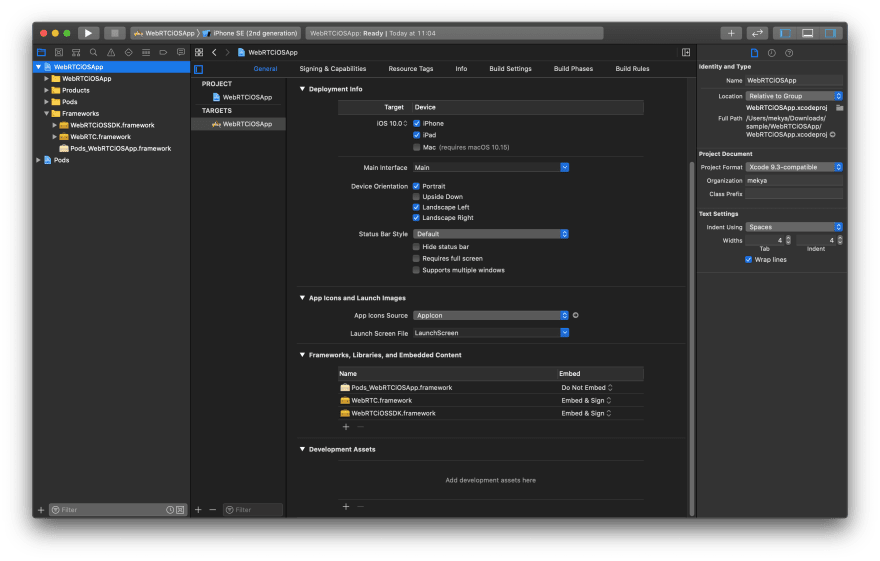This screenshot has height=561, width=880.
Task: Enable the Mac device checkbox
Action: 416,148
